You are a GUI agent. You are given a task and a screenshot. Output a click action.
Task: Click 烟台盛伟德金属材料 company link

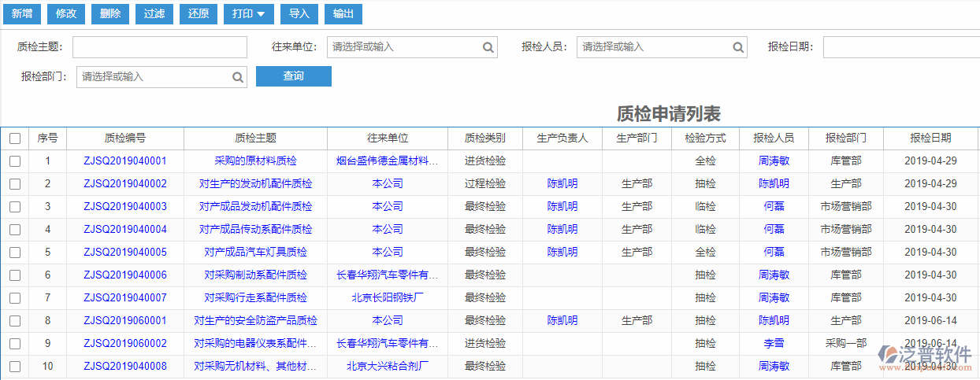(x=387, y=161)
